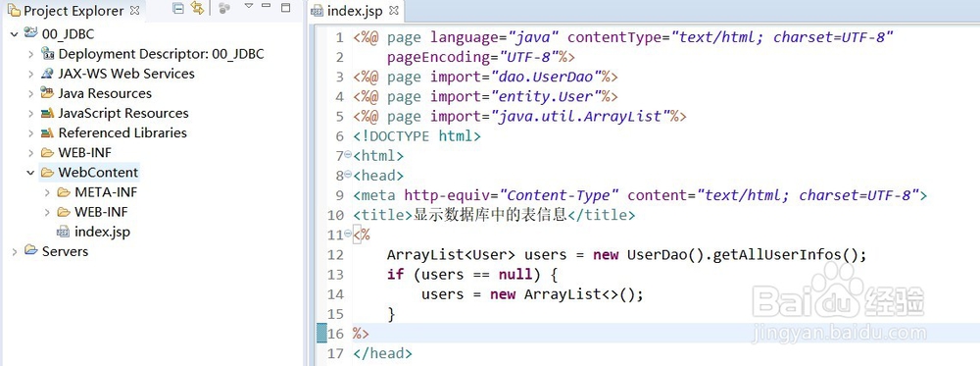Open the Project Explorer View Menu dropdown
980x366 pixels.
coord(249,6)
